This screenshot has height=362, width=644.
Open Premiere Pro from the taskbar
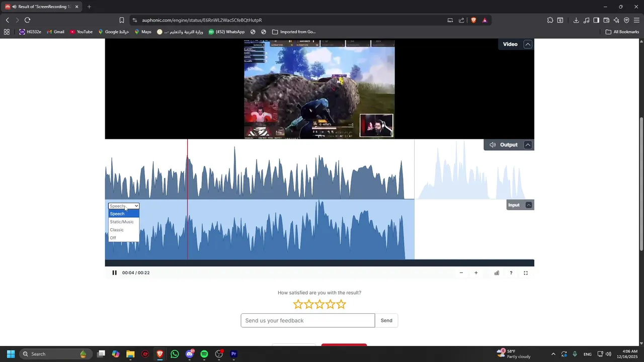tap(233, 354)
